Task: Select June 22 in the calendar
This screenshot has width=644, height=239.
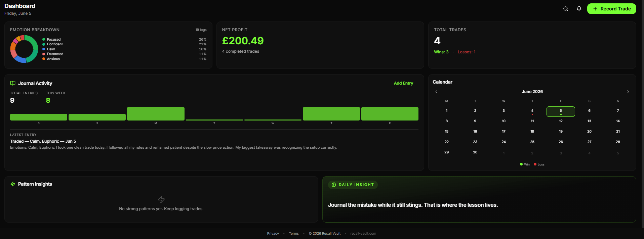Action: [x=446, y=142]
